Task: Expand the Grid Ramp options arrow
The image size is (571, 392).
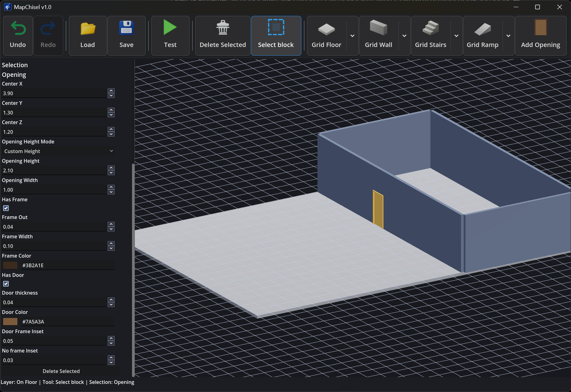Action: (x=508, y=36)
